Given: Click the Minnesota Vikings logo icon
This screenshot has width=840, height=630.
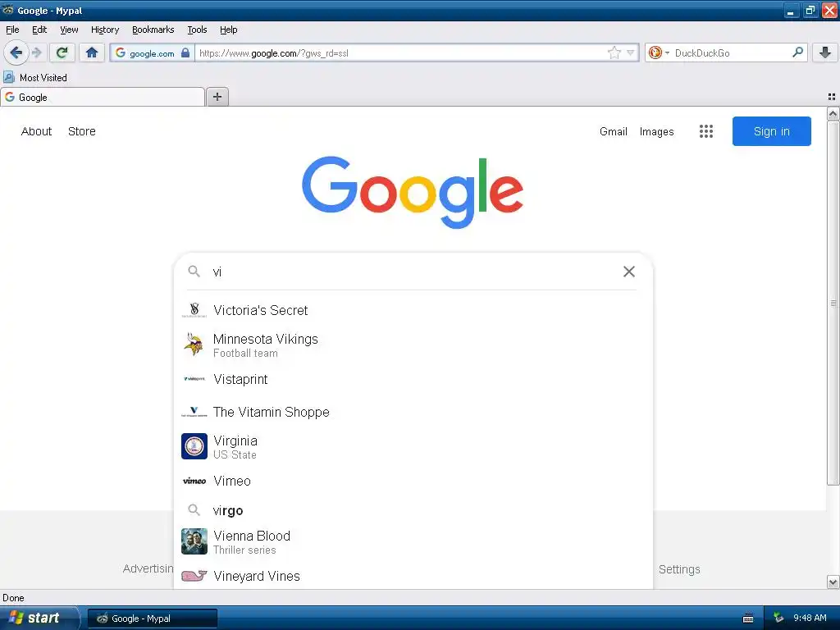Looking at the screenshot, I should click(194, 345).
